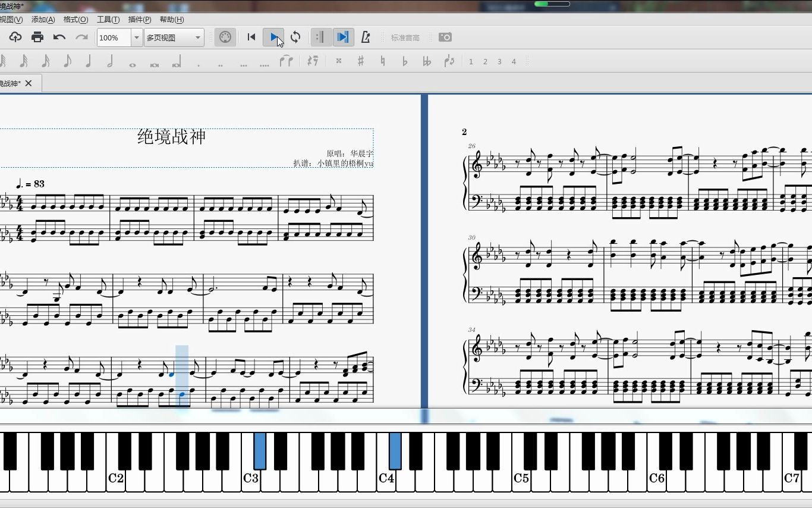This screenshot has height=508, width=812.
Task: Redo the last undone action
Action: pos(81,37)
